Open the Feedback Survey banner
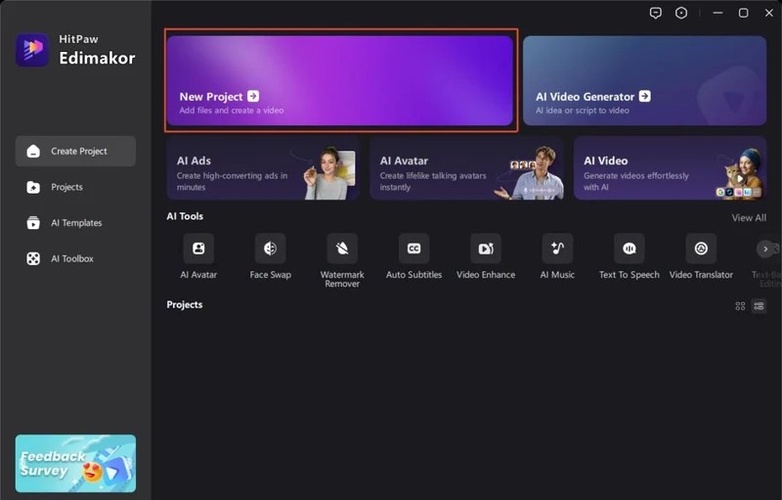782x500 pixels. (75, 464)
